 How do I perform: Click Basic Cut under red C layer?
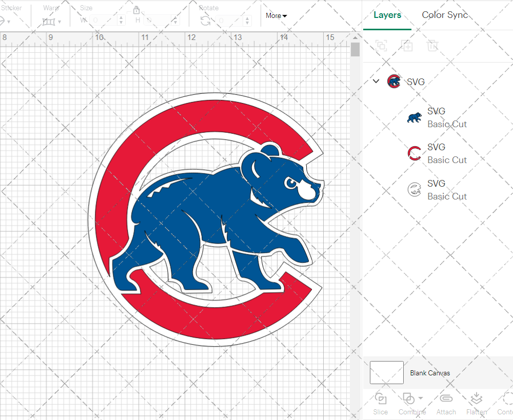click(x=447, y=161)
